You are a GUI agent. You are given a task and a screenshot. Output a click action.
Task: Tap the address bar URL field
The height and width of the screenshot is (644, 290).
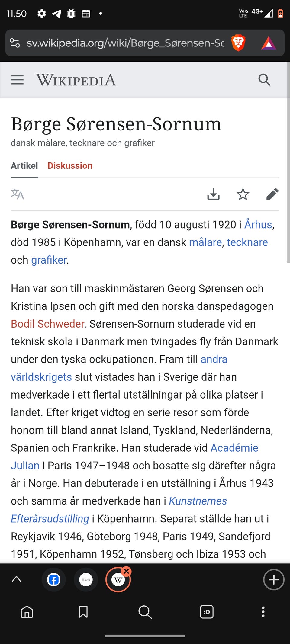(125, 43)
